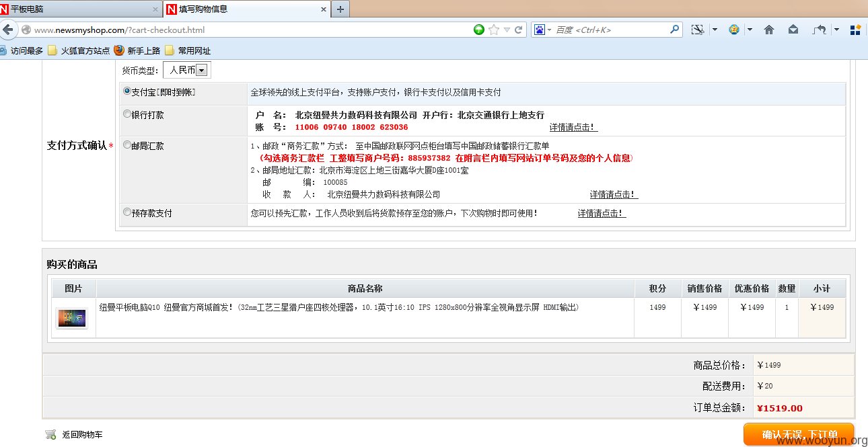Click the 数量 column header
The height and width of the screenshot is (447, 868).
[787, 288]
